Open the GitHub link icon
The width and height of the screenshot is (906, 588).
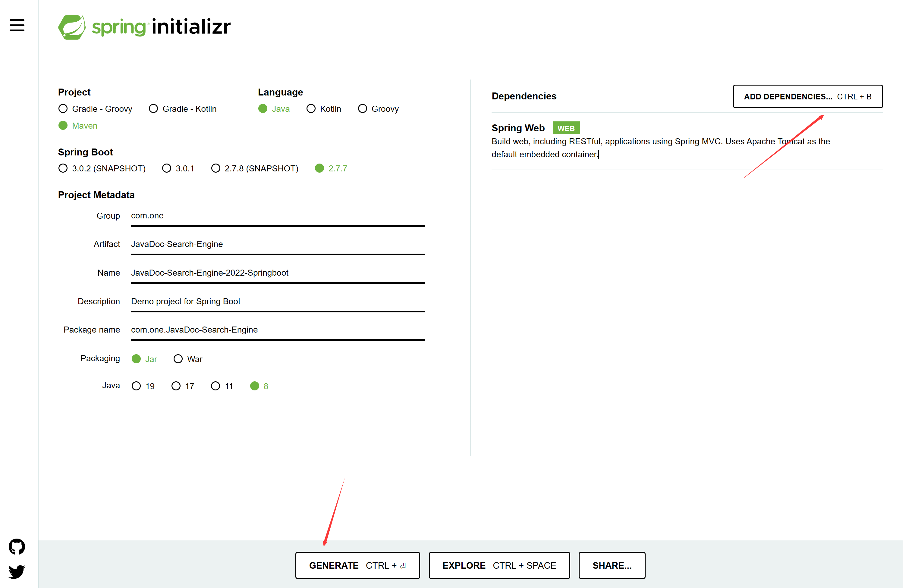[17, 547]
